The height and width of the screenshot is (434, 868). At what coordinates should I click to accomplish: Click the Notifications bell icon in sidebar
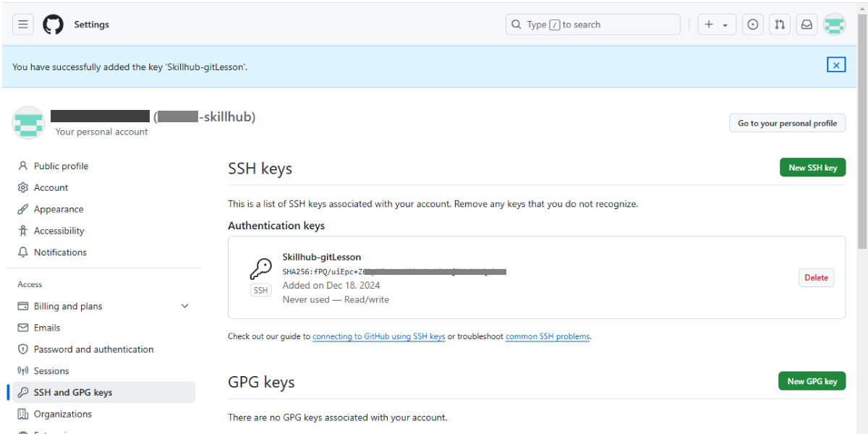point(22,252)
